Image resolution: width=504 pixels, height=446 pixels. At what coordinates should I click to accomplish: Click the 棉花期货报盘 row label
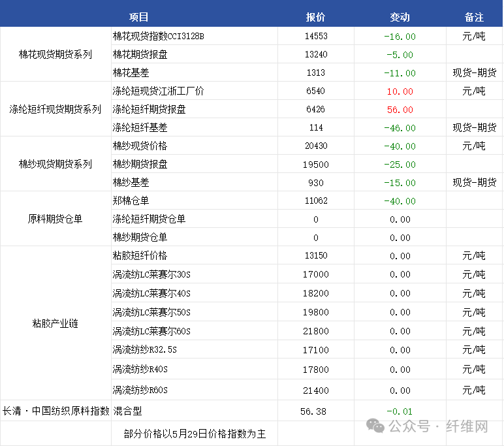pos(140,54)
